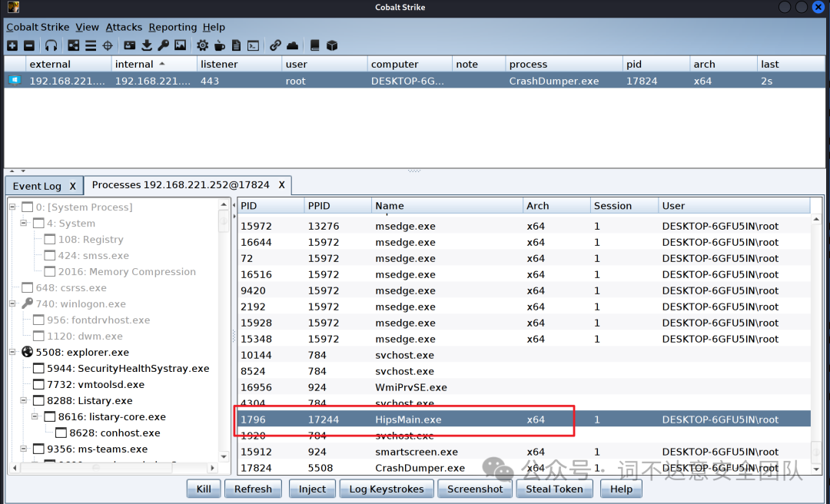Click the coffee cup Java applet icon
Viewport: 830px width, 504px height.
[220, 46]
